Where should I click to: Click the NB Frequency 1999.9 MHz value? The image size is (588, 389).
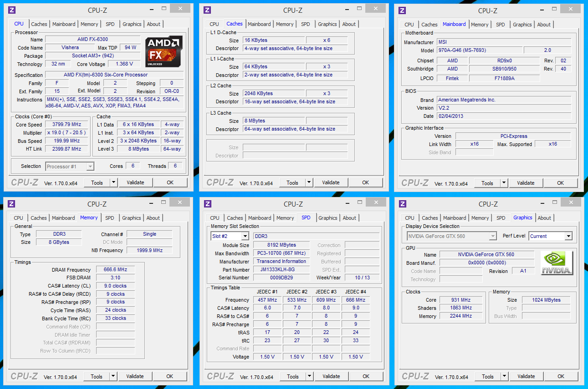[x=149, y=250]
